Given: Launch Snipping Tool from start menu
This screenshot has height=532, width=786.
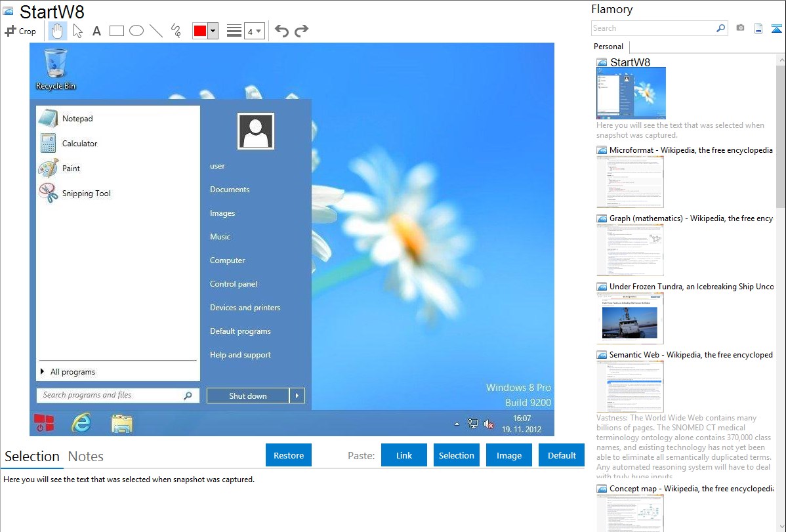Looking at the screenshot, I should point(118,194).
